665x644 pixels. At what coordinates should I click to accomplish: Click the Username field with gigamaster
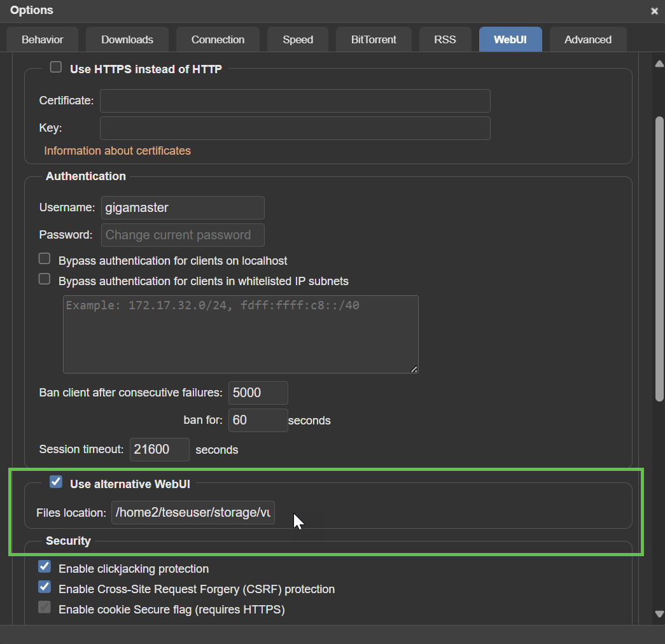click(x=183, y=207)
